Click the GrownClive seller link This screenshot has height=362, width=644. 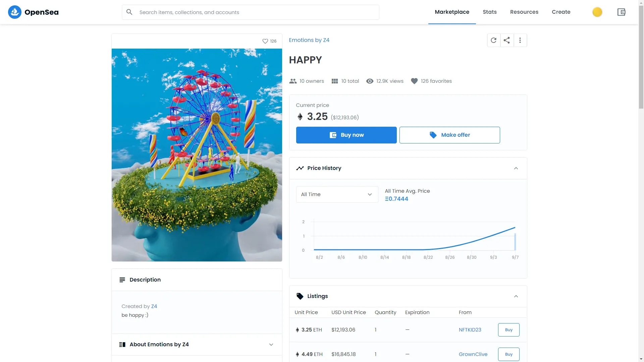(473, 354)
